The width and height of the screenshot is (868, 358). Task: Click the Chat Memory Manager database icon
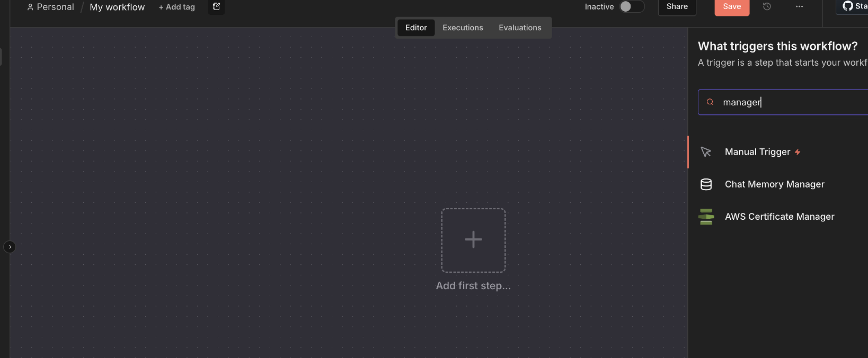pos(706,184)
